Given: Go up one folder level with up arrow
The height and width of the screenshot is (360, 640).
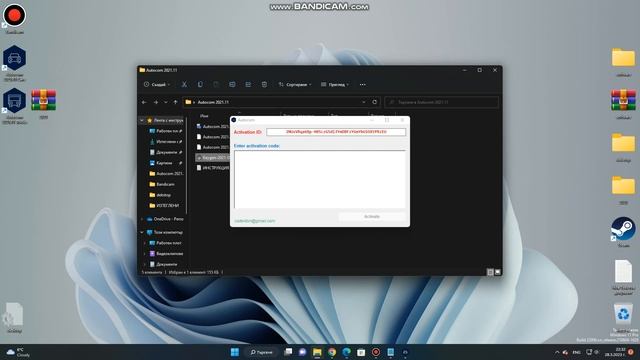Looking at the screenshot, I should coord(176,102).
